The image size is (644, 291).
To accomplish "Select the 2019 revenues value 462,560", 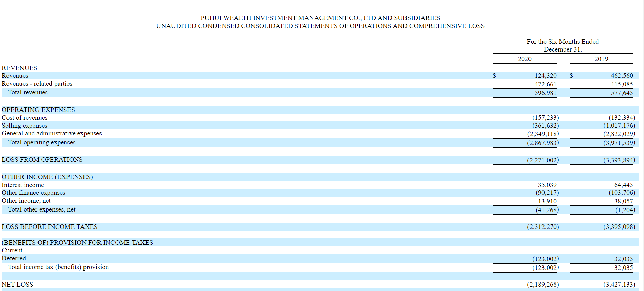I will [x=622, y=76].
